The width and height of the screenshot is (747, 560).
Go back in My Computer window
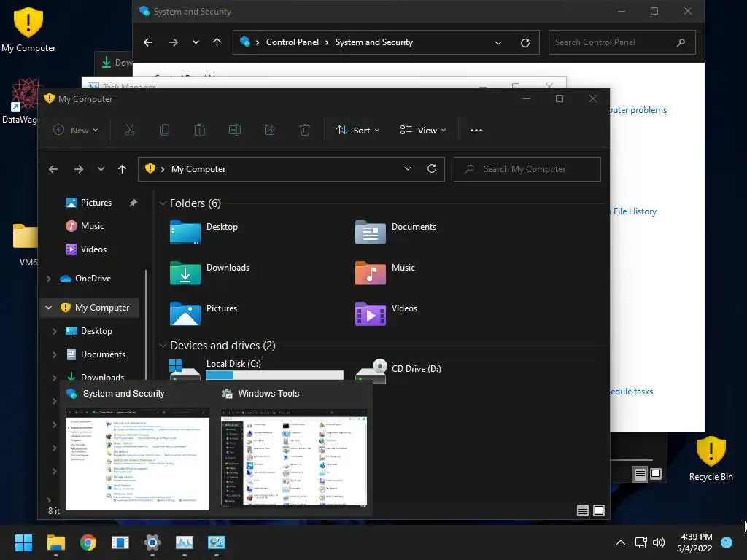click(53, 169)
